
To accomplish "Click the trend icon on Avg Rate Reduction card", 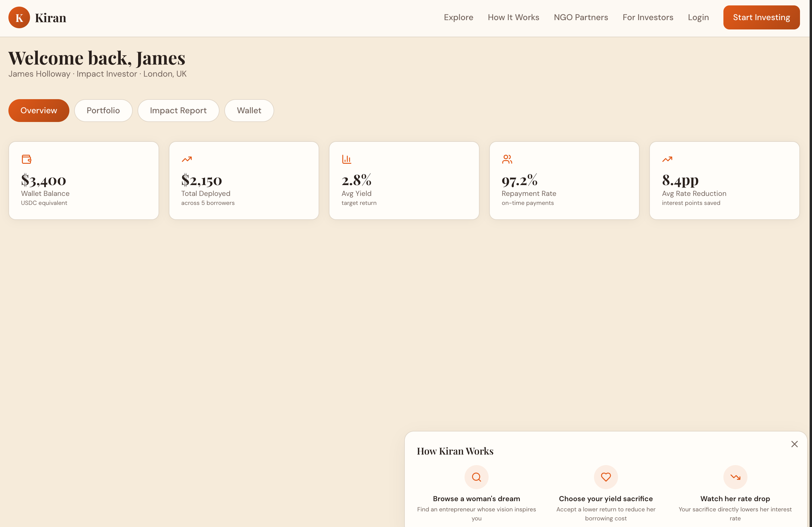I will (667, 159).
